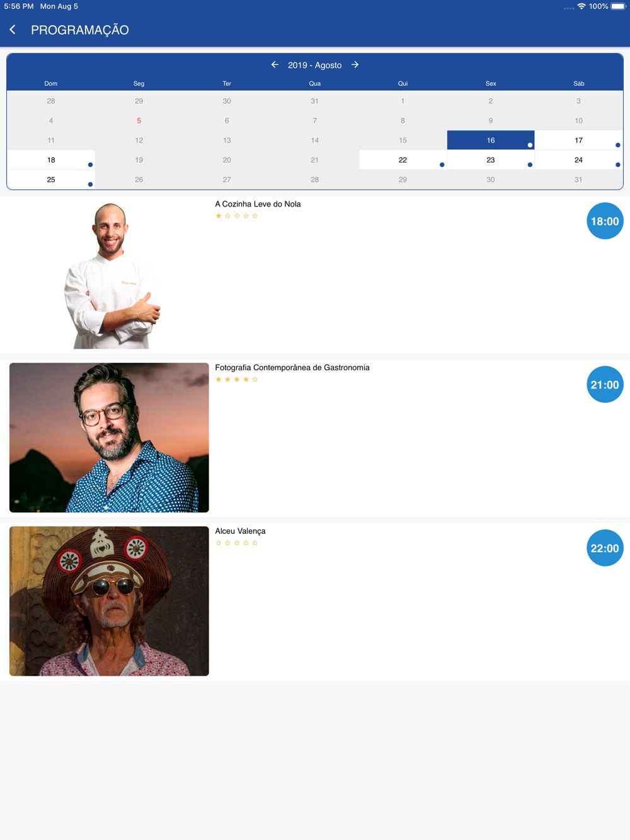Open Fotografia Contemporânea de Gastronomia event
The height and width of the screenshot is (840, 630).
pos(292,368)
